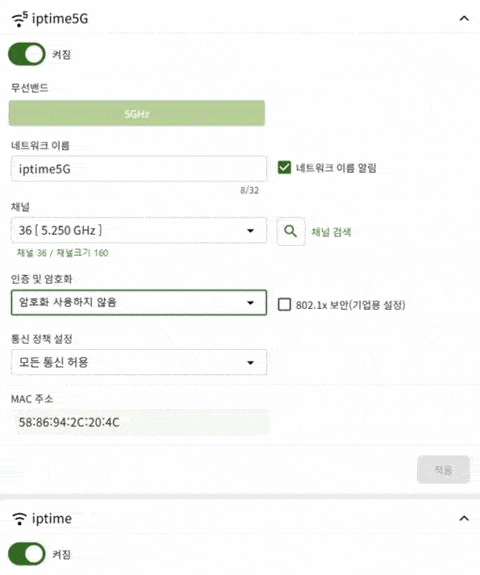This screenshot has width=480, height=575.
Task: Enable the 802.1x 보안 checkbox
Action: 284,304
